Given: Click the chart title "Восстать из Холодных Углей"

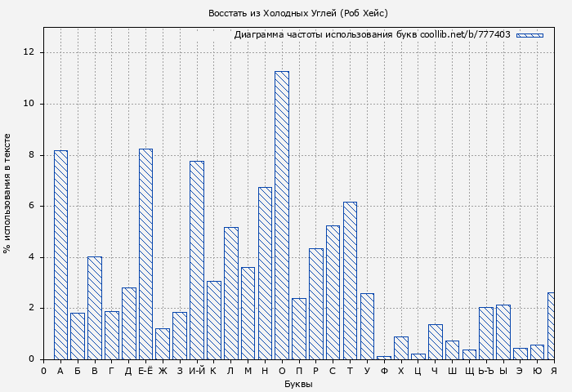Looking at the screenshot, I should point(297,13).
